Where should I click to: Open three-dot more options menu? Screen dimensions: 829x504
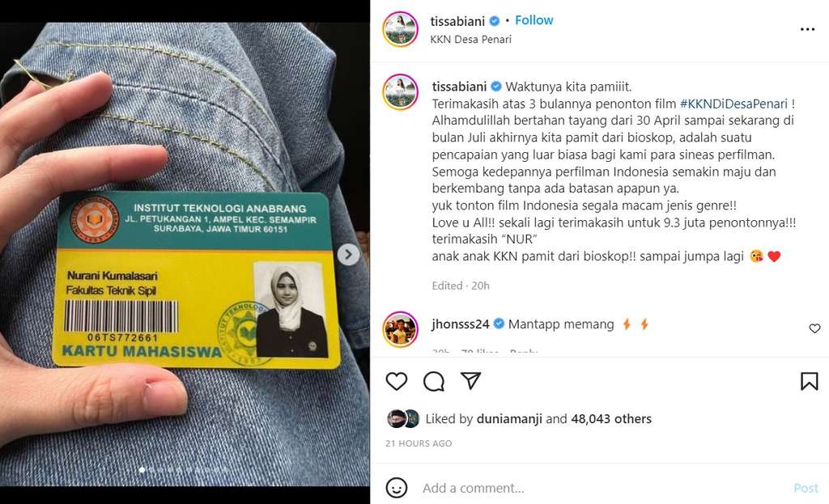807,29
